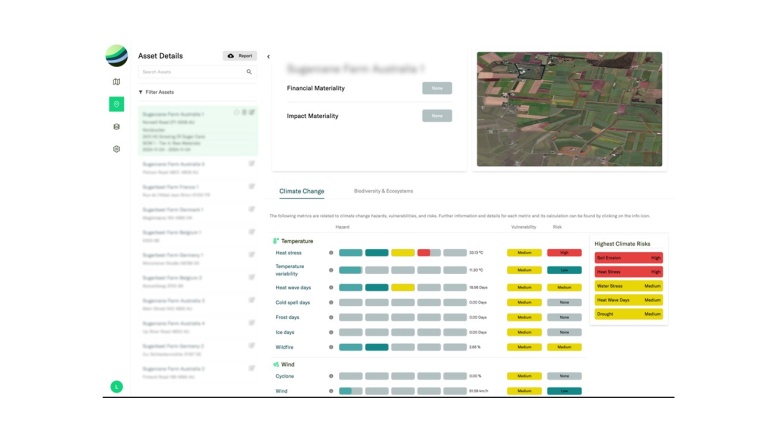Click the Heat stress High risk badge
The image size is (760, 427).
point(564,253)
